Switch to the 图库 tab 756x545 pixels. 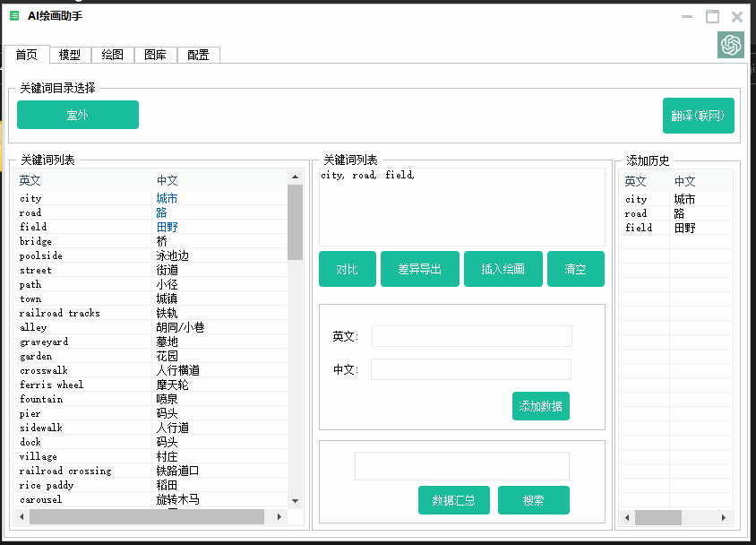click(154, 55)
